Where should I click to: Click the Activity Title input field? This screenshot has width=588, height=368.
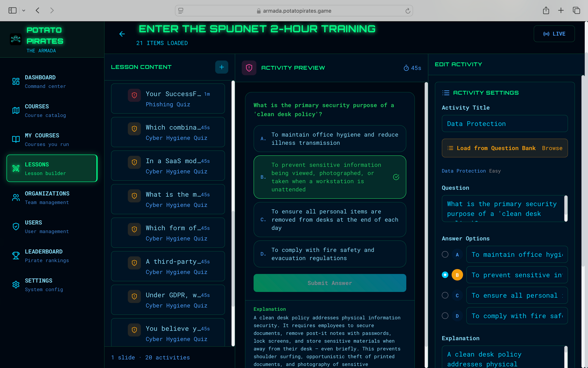point(505,124)
